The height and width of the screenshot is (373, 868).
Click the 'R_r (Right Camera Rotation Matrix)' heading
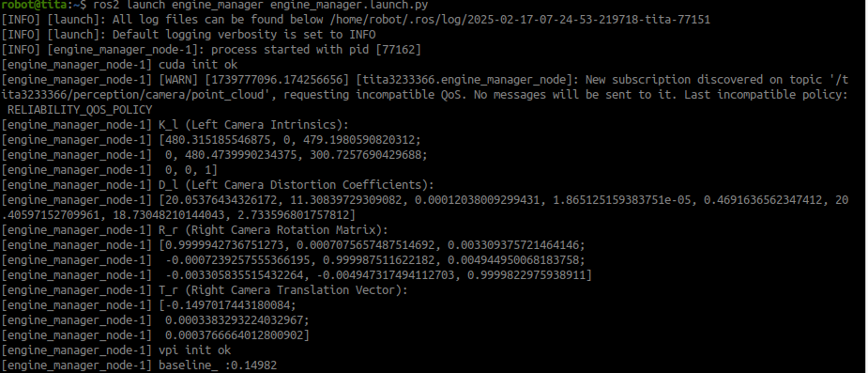(x=273, y=230)
